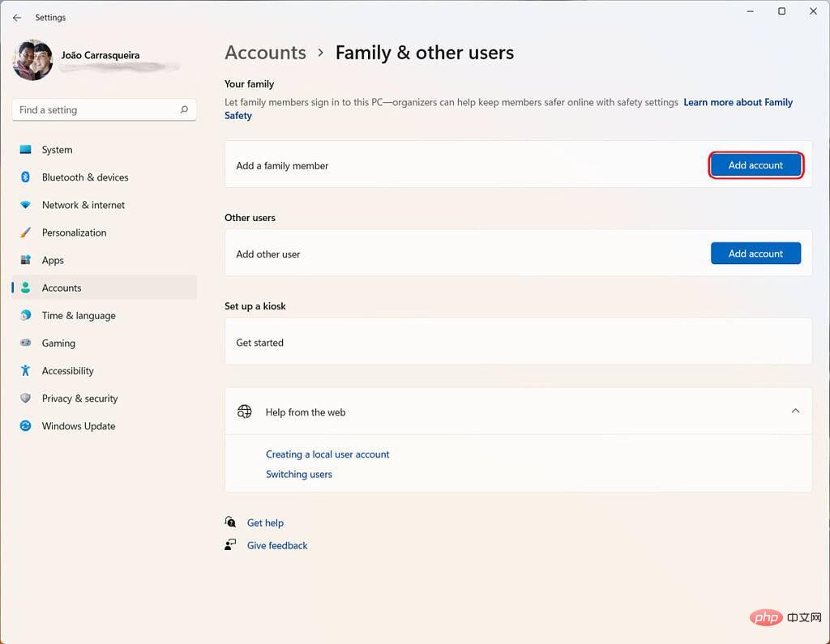Go to Accounts breadcrumb

pos(265,53)
